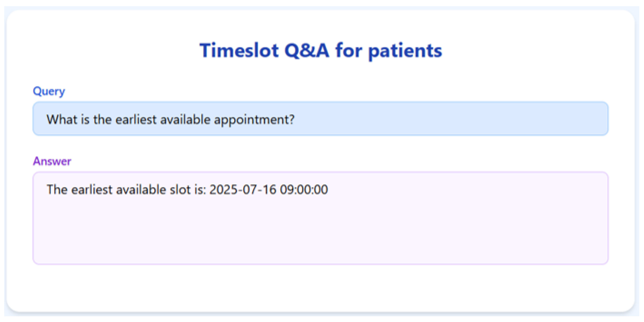Click the word "for" in the title
The image size is (644, 322).
click(x=348, y=51)
